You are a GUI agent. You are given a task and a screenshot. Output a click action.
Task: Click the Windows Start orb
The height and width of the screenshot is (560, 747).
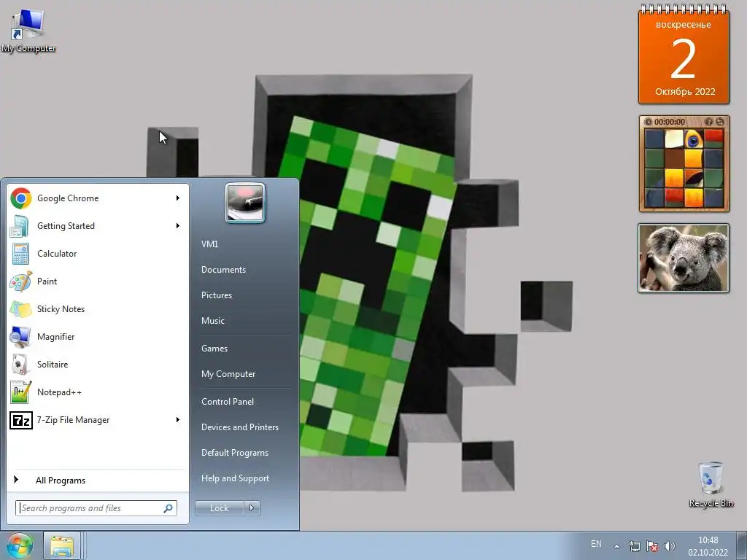tap(18, 545)
